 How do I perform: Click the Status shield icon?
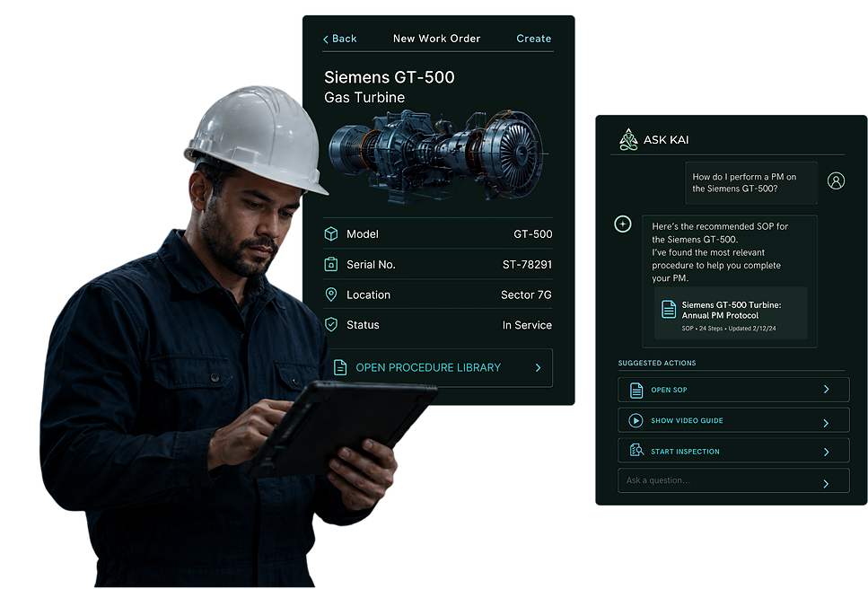pos(331,324)
